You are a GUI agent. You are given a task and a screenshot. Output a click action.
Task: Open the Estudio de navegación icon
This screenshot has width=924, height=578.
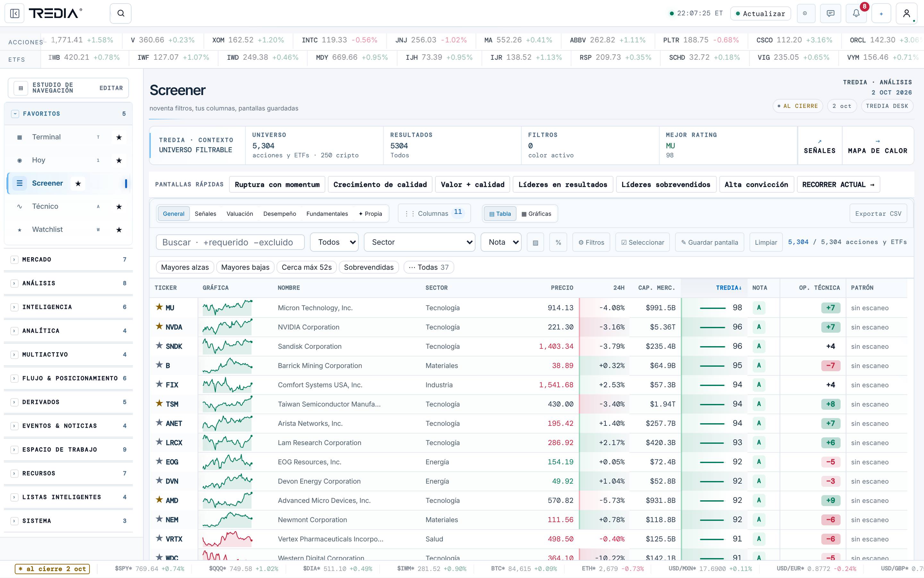[21, 88]
